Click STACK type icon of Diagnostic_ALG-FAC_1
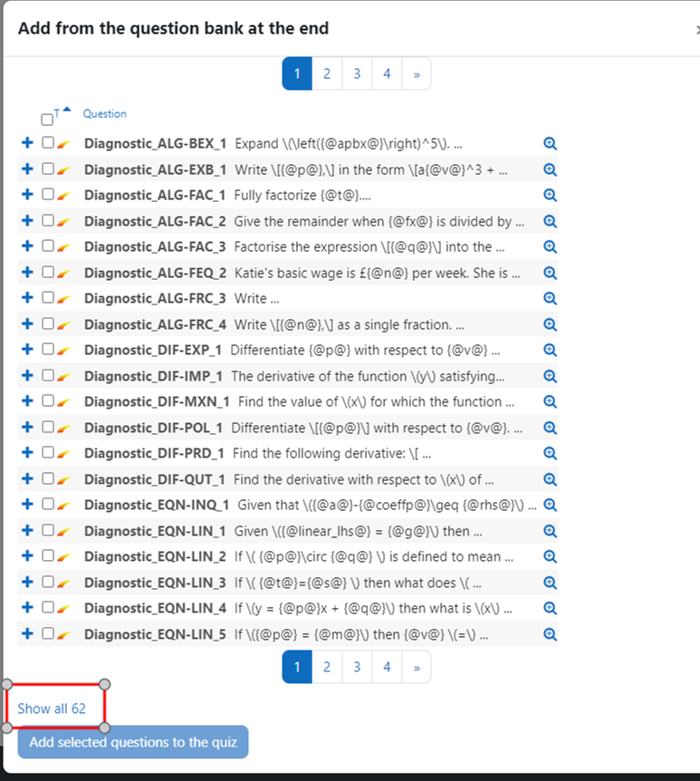 63,196
